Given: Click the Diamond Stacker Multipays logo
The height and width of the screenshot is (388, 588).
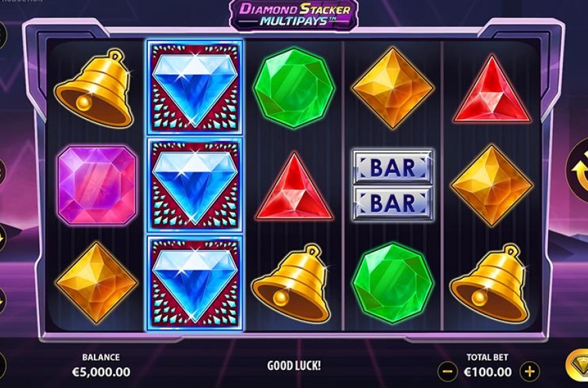Looking at the screenshot, I should point(294,16).
